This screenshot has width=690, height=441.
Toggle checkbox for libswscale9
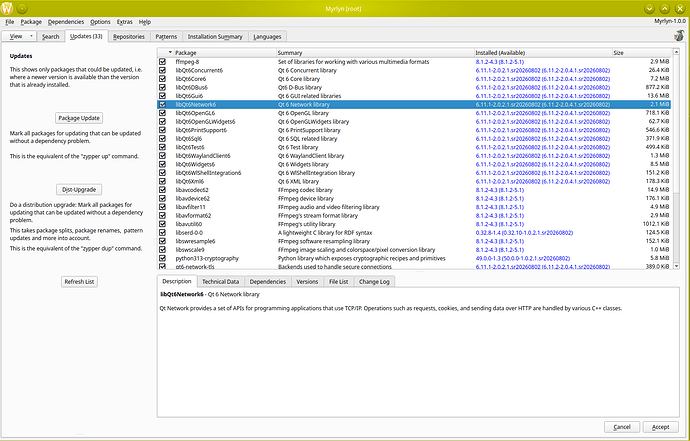coord(162,250)
